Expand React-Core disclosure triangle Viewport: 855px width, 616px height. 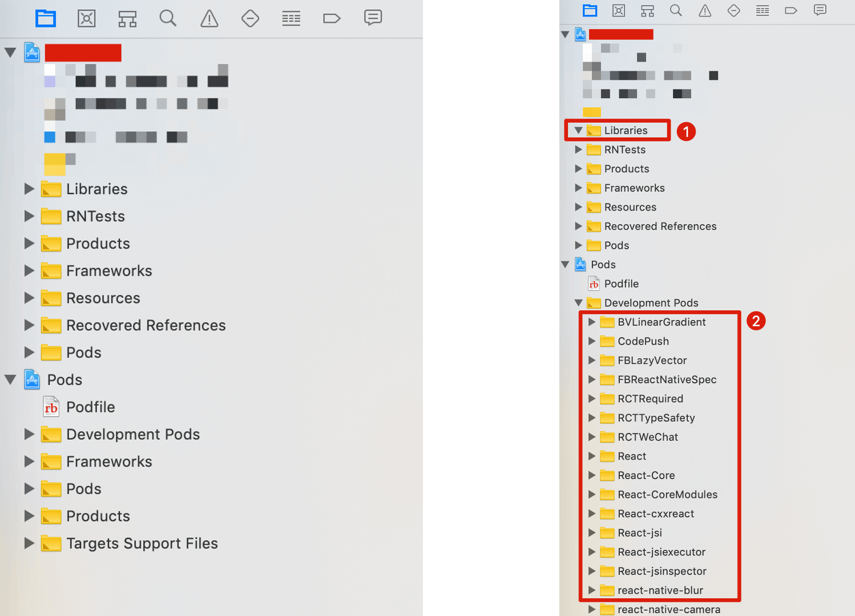click(x=592, y=475)
